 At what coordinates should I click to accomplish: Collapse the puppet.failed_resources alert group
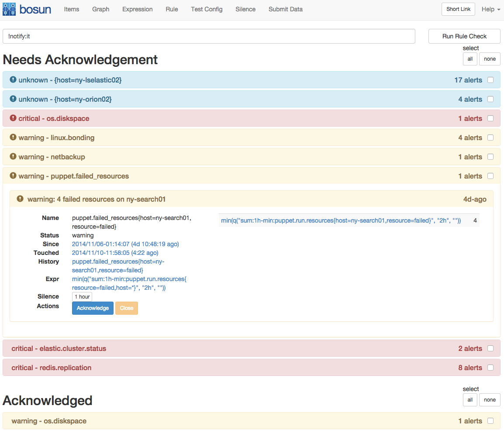73,176
